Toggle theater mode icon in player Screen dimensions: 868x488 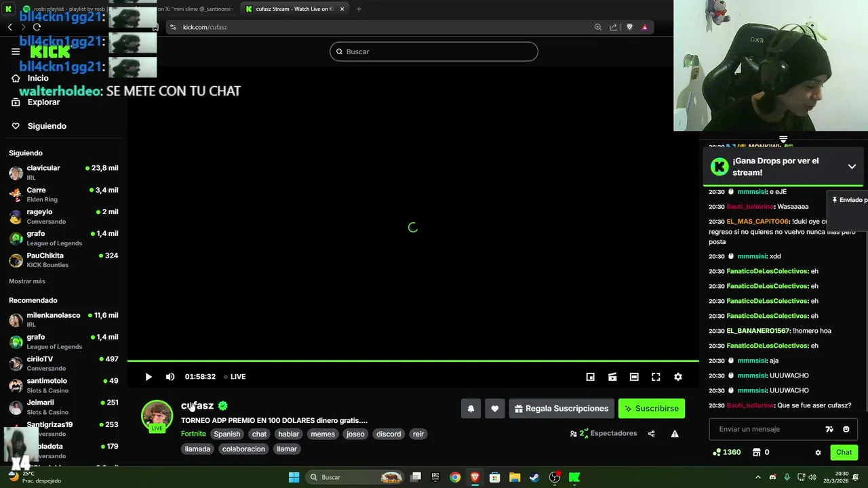[634, 377]
